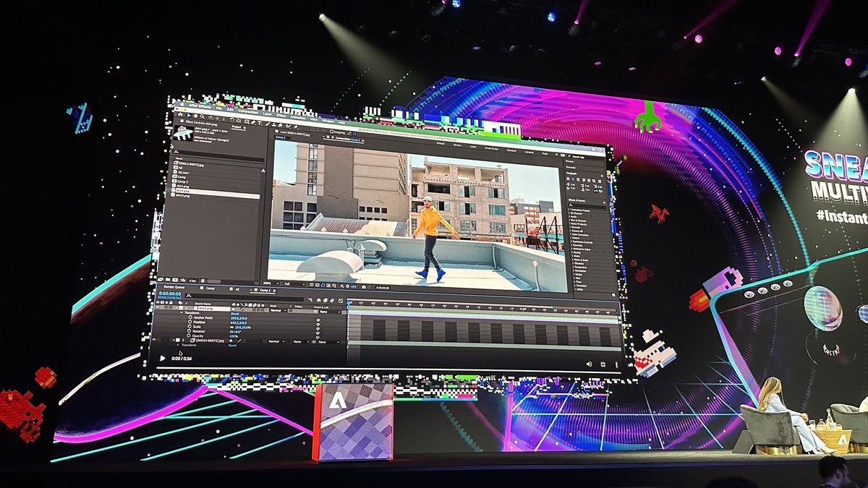The image size is (868, 488).
Task: Click the video volume speaker icon
Action: click(588, 364)
